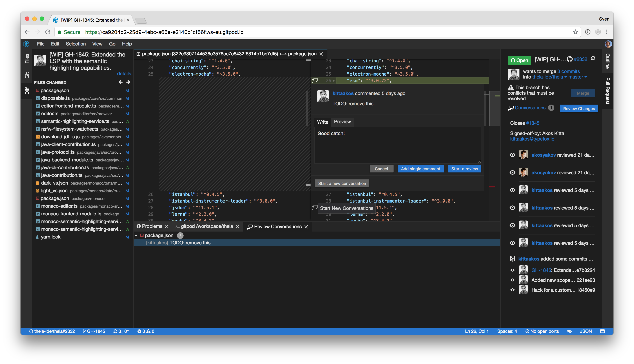634x364 pixels.
Task: Click the commit icon next to e7b8224
Action: (x=512, y=270)
